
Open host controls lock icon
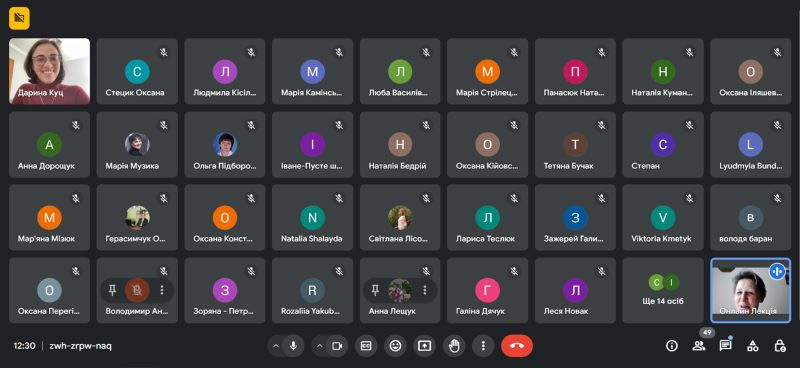[x=780, y=346]
